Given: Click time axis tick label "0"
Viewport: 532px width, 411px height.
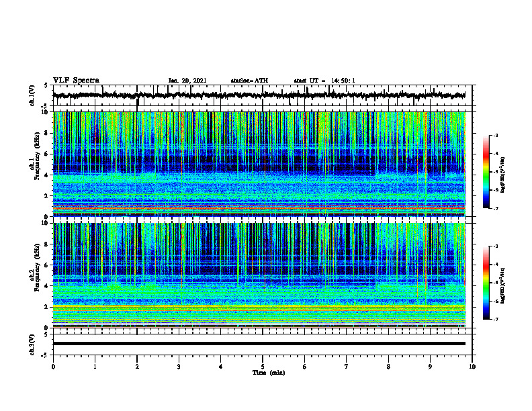Looking at the screenshot, I should point(53,367).
